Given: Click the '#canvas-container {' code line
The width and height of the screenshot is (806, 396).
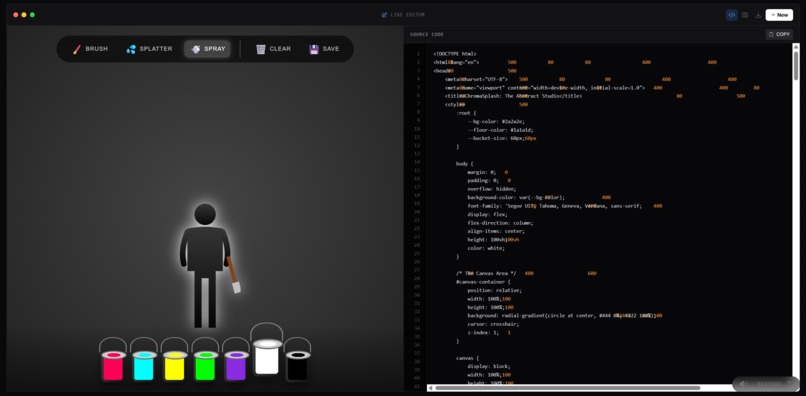Looking at the screenshot, I should point(483,282).
